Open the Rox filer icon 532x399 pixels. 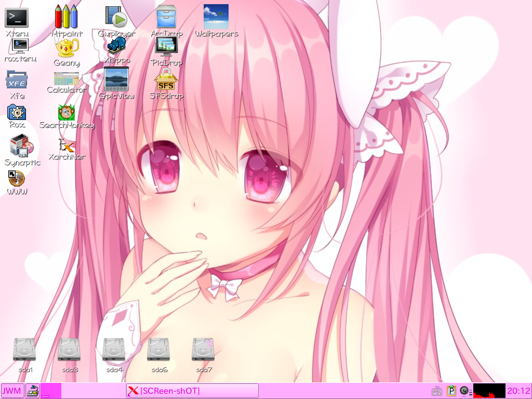pyautogui.click(x=17, y=112)
